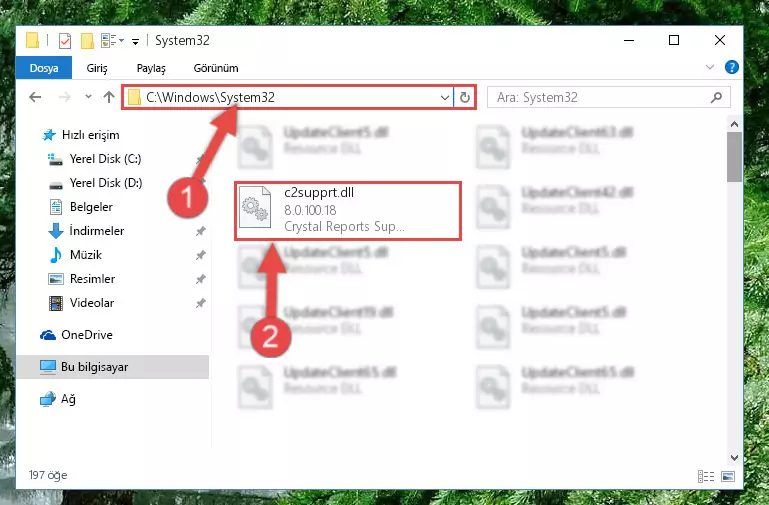Viewport: 769px width, 505px height.
Task: Open Resimler in the sidebar
Action: [x=82, y=279]
